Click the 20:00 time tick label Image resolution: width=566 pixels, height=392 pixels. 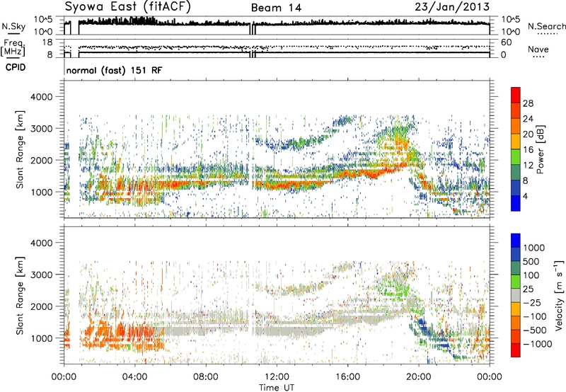coord(419,377)
